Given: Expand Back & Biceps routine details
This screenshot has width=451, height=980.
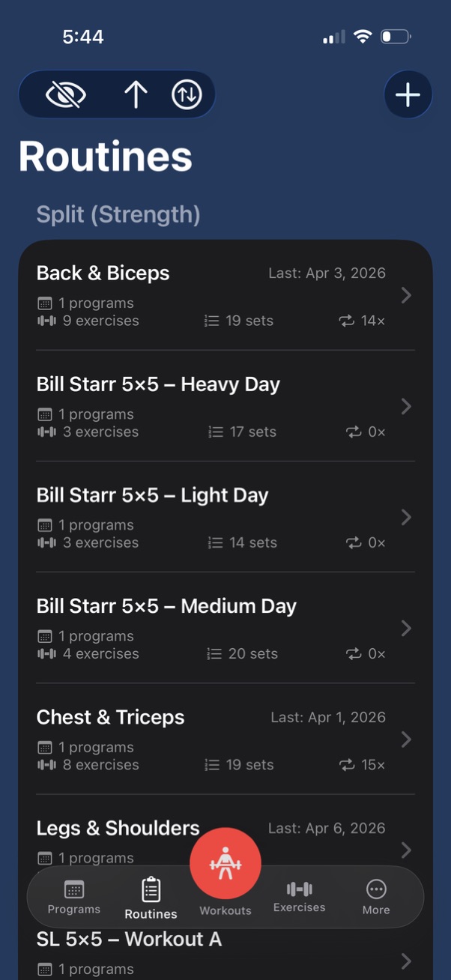Looking at the screenshot, I should pos(405,295).
